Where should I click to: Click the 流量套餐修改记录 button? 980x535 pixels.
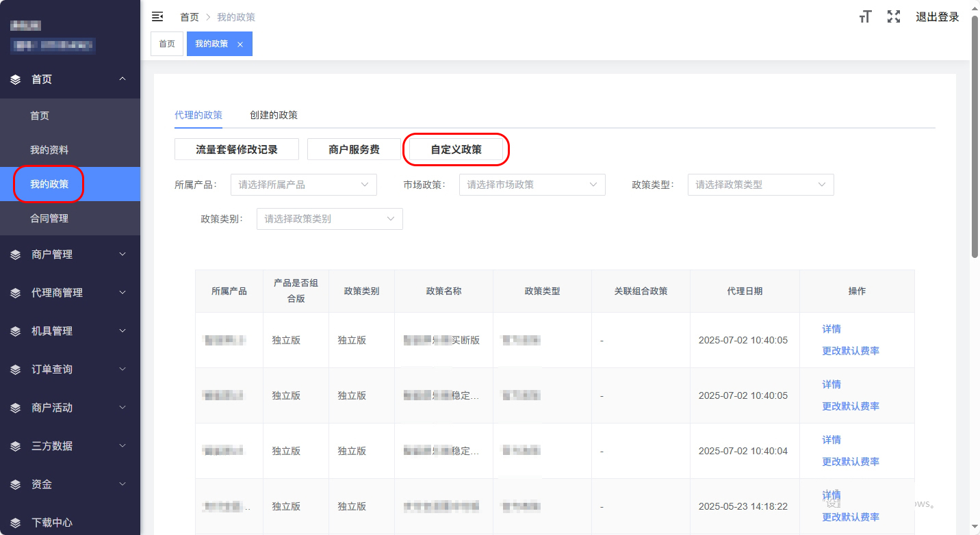click(236, 150)
